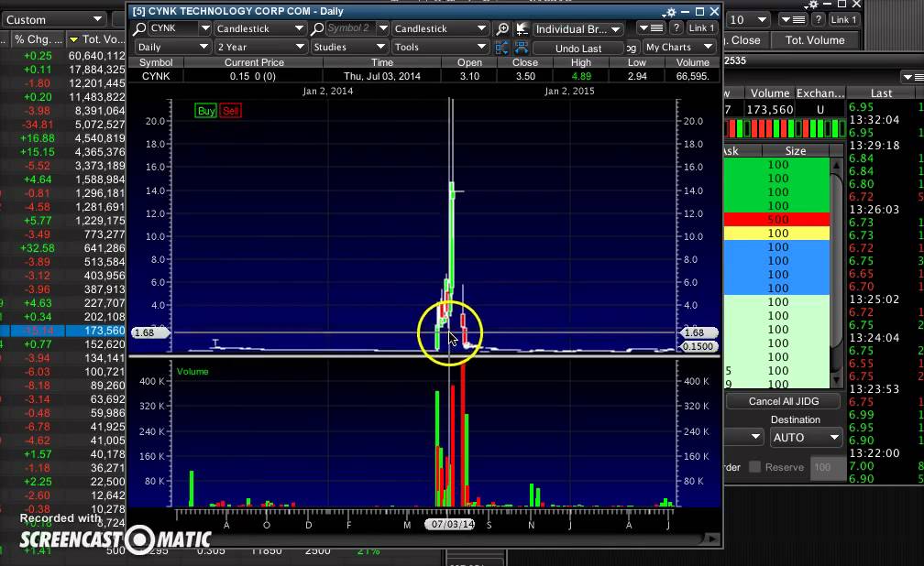Click the Volume column header in chart table
The height and width of the screenshot is (566, 924).
tap(692, 62)
